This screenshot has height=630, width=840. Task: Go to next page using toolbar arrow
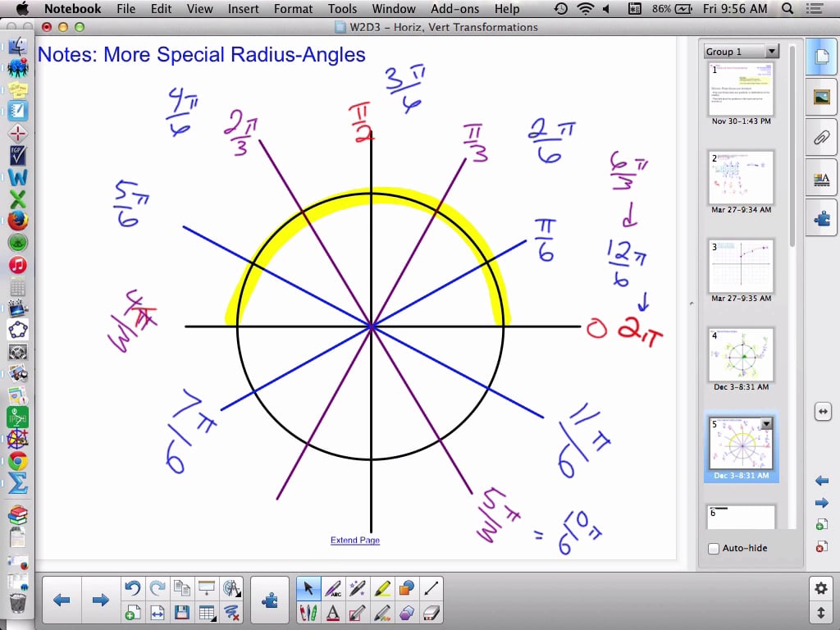(100, 600)
